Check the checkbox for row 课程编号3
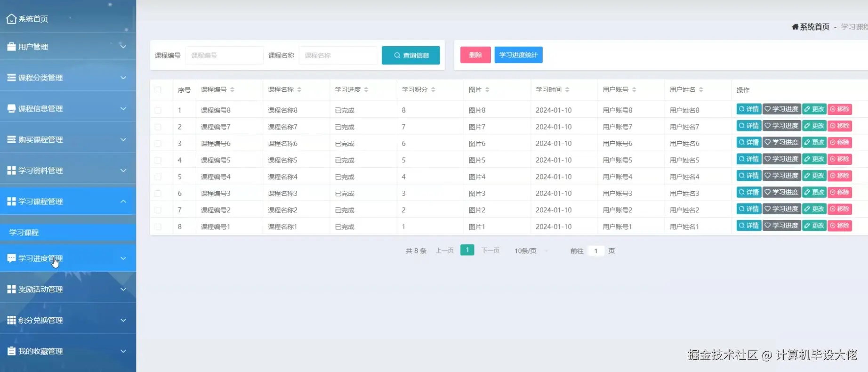The height and width of the screenshot is (372, 868). tap(158, 194)
